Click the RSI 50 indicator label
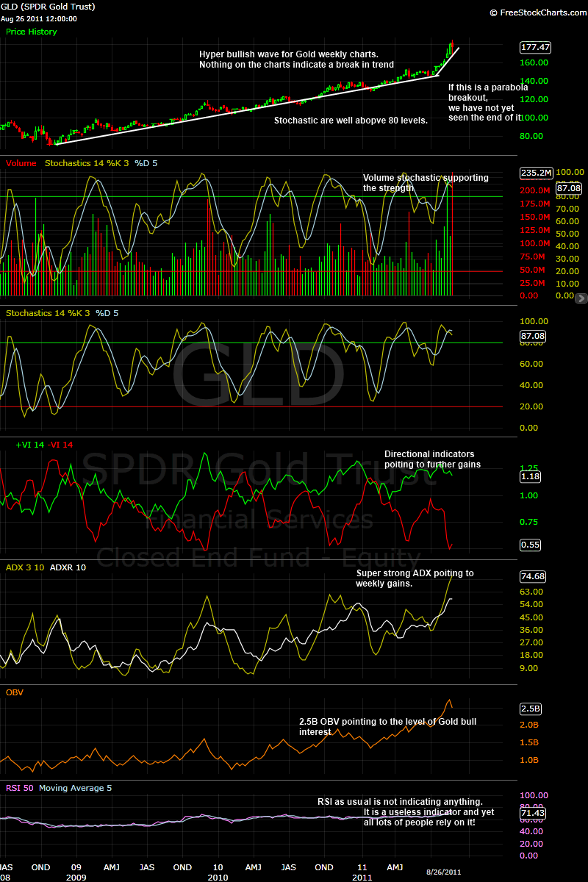This screenshot has height=882, width=588. click(x=19, y=788)
